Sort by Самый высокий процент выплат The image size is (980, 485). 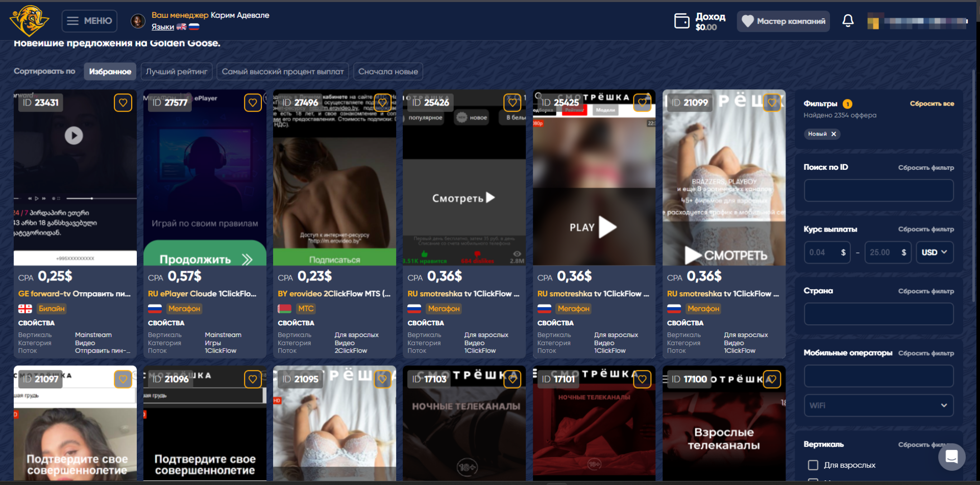pyautogui.click(x=283, y=71)
